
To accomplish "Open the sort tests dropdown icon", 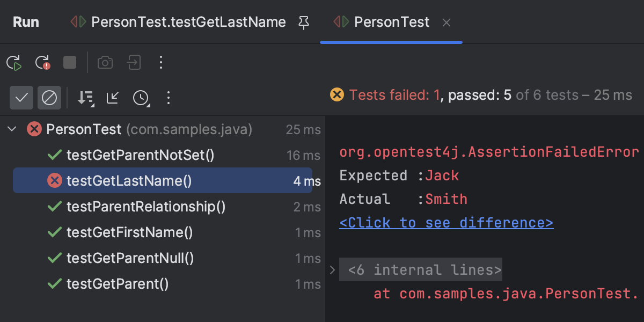I will [x=85, y=98].
